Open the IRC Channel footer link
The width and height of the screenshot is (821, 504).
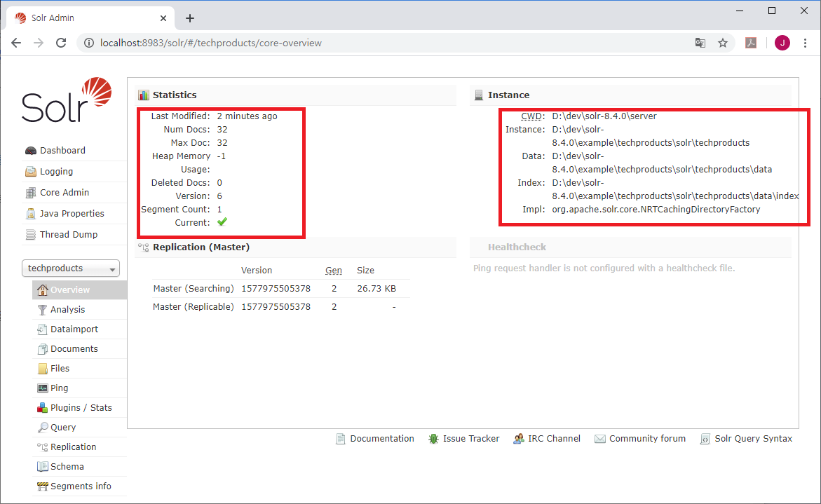554,439
